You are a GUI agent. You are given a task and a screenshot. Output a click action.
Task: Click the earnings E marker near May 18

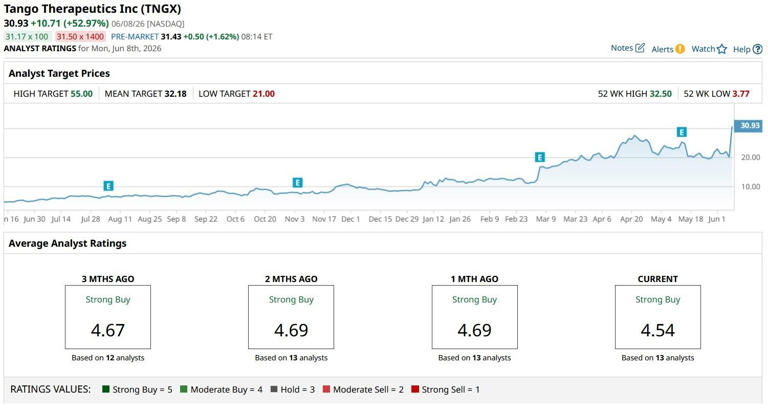681,132
